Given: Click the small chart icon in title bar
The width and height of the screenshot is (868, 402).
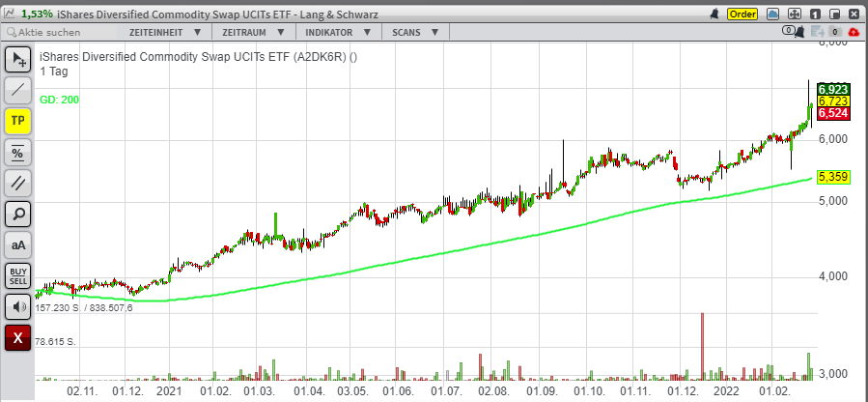Looking at the screenshot, I should point(10,14).
